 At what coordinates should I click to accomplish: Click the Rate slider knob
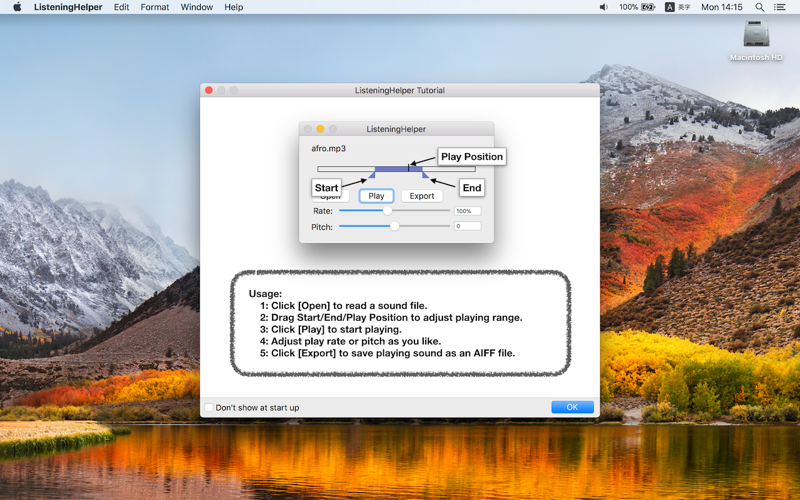click(x=387, y=210)
